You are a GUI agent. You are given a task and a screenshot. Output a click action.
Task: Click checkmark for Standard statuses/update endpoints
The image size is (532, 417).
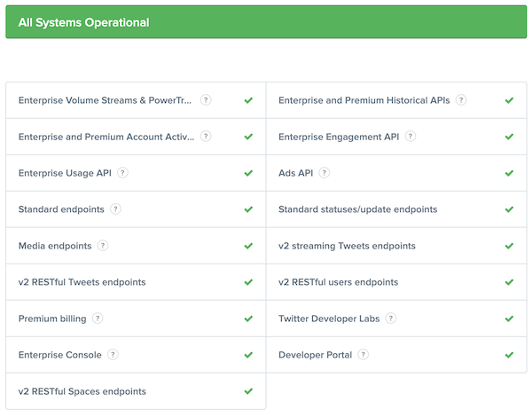(509, 209)
